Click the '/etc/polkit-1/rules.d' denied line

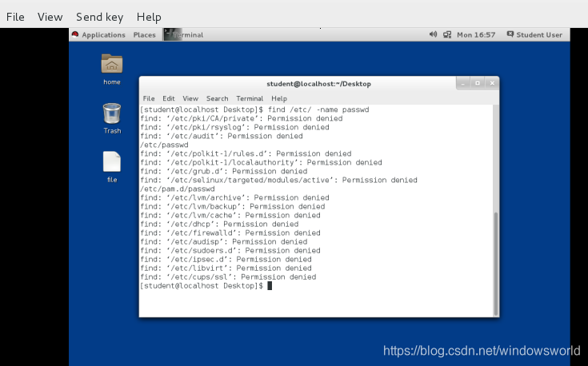pyautogui.click(x=246, y=153)
